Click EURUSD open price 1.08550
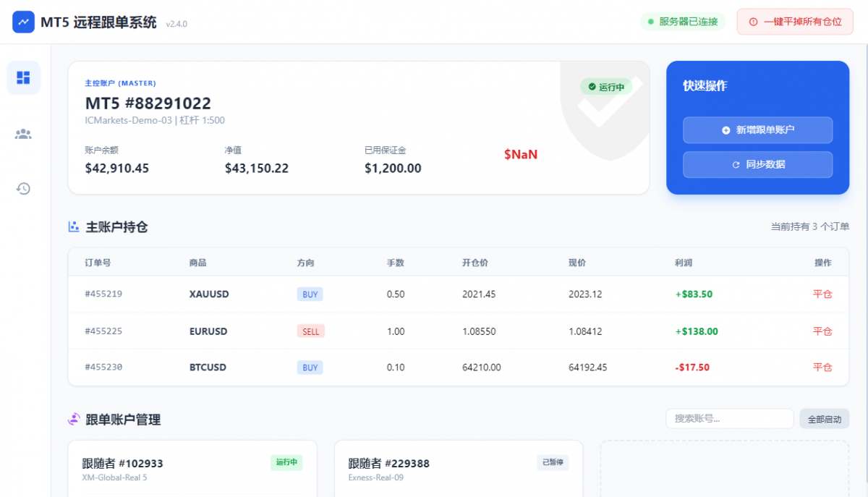 (479, 331)
